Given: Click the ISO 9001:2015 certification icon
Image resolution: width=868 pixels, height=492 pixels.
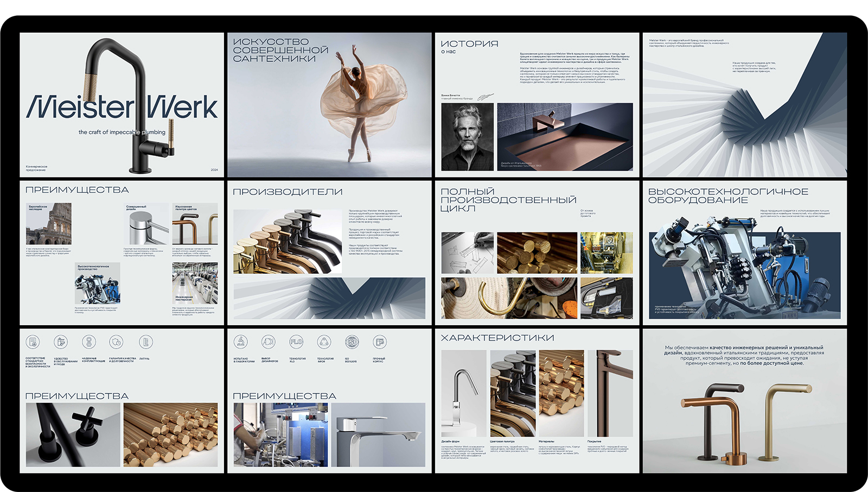Looking at the screenshot, I should click(352, 342).
